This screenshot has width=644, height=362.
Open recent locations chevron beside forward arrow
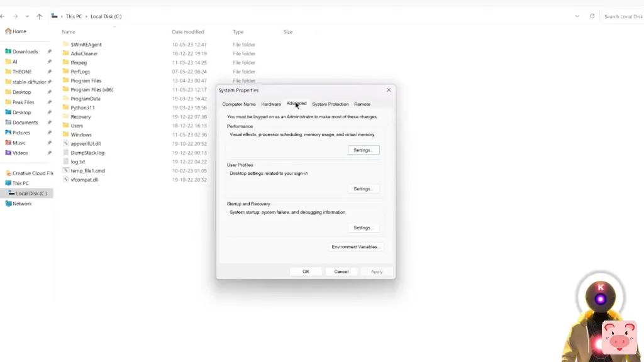pyautogui.click(x=27, y=16)
